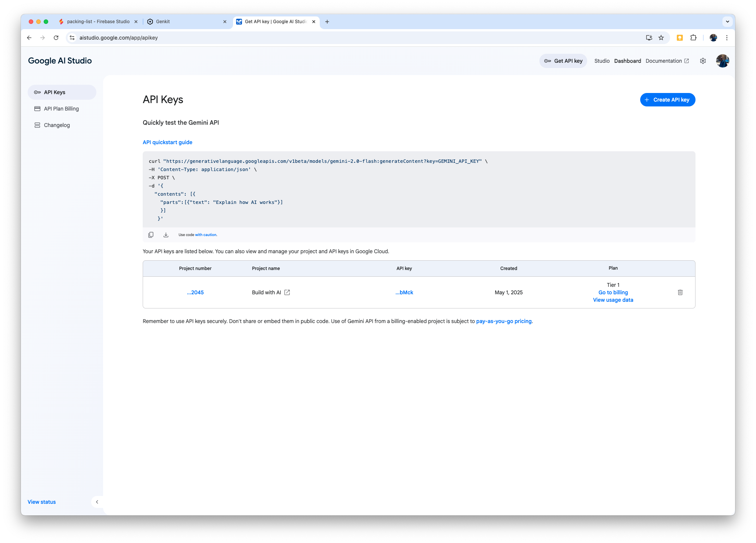Viewport: 756px width, 543px height.
Task: Open Dashboard in the header
Action: point(628,61)
